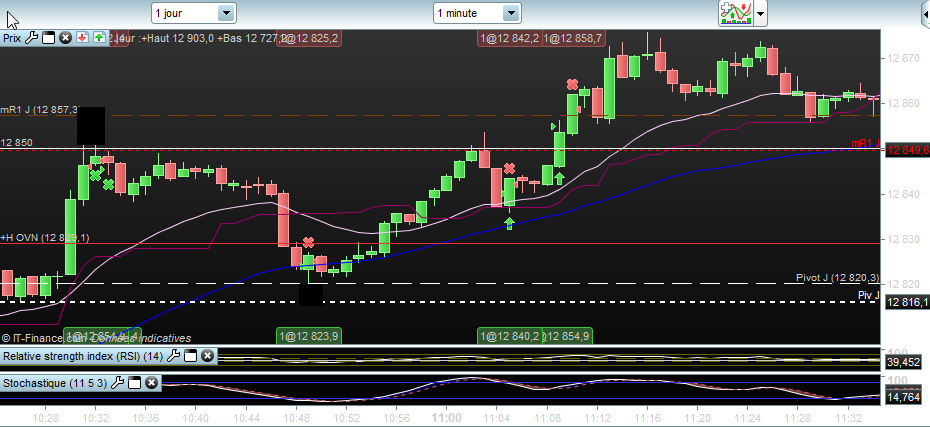Click the red 'mR1 J' label at right
Viewport: 930px width, 427px height.
pos(865,143)
